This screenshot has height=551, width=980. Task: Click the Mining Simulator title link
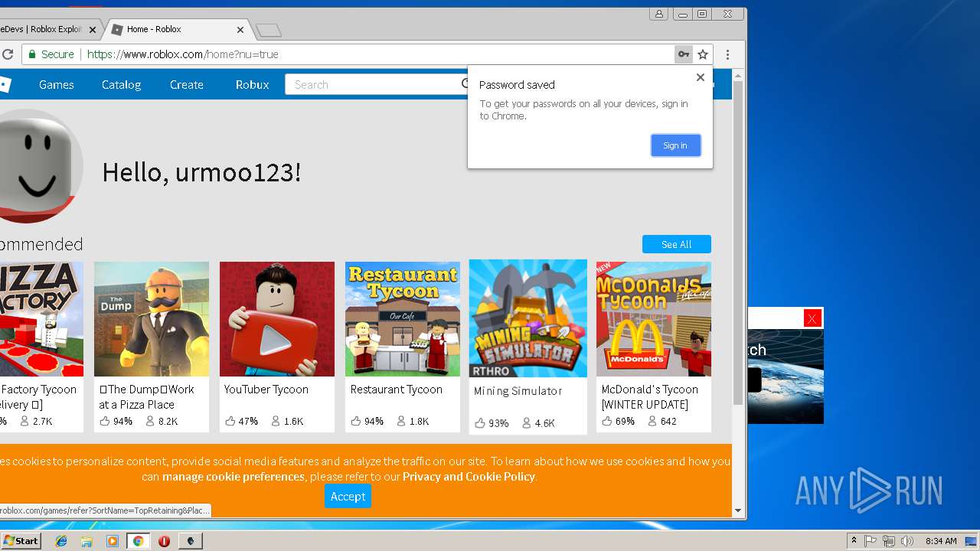pyautogui.click(x=518, y=391)
